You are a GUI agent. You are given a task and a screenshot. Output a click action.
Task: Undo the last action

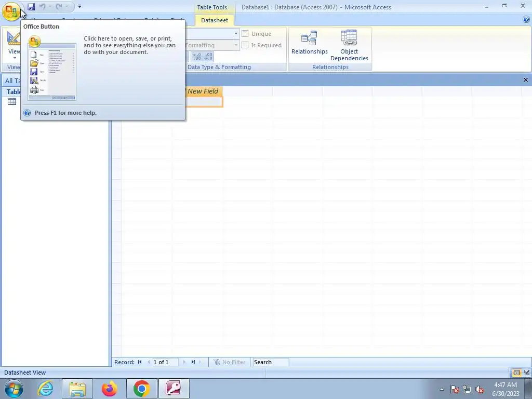tap(42, 6)
